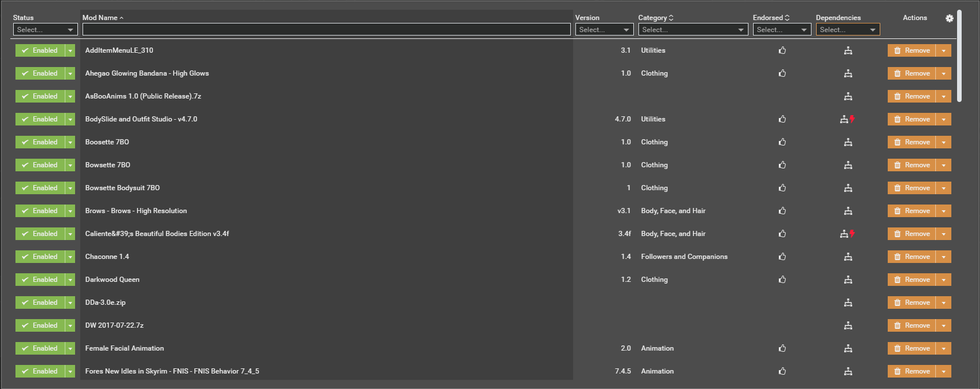Viewport: 980px width, 389px height.
Task: Select the Darkwood Queen mod name
Action: point(112,280)
